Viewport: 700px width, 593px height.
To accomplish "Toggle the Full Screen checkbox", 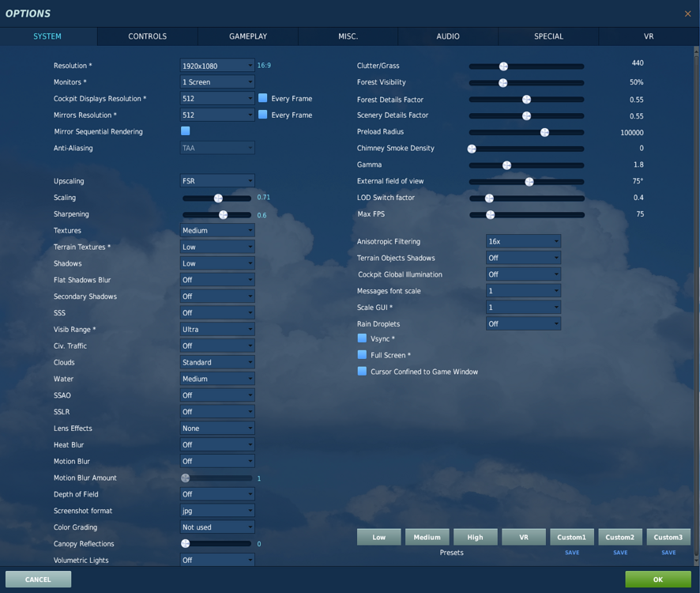I will click(x=362, y=354).
